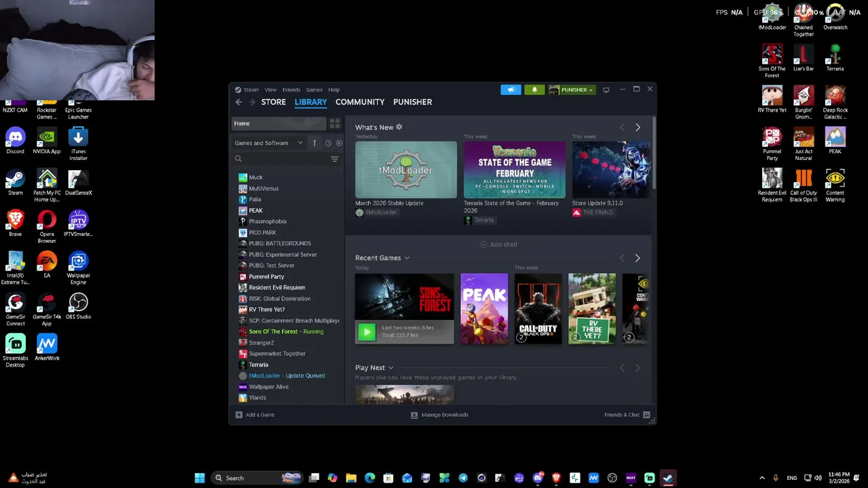The image size is (868, 488).
Task: Open advanced filters icon in library search
Action: click(x=334, y=159)
